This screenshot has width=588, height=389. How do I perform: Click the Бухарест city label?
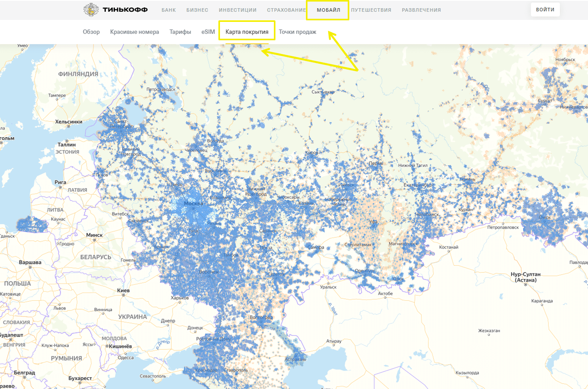pos(80,378)
